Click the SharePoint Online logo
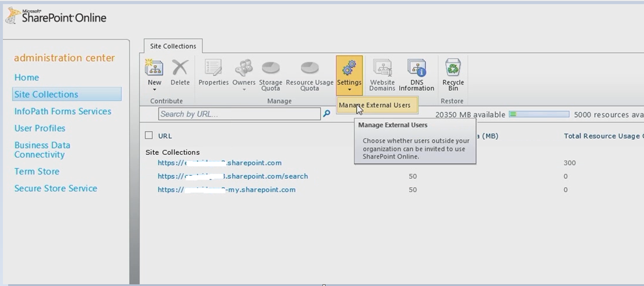Viewport: 644px width, 286px height. [56, 16]
